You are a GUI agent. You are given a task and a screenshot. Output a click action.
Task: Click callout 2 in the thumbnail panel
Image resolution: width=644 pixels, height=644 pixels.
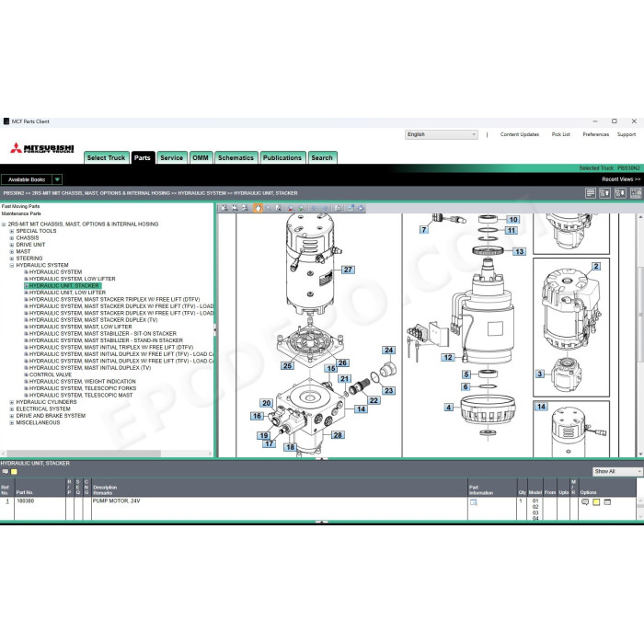click(596, 266)
